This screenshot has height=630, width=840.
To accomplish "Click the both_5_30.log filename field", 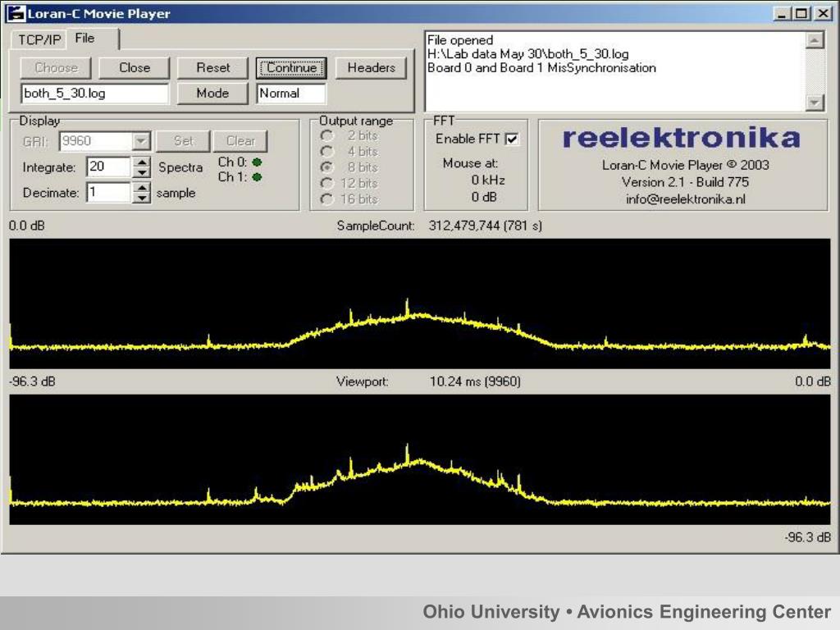I will pos(95,94).
